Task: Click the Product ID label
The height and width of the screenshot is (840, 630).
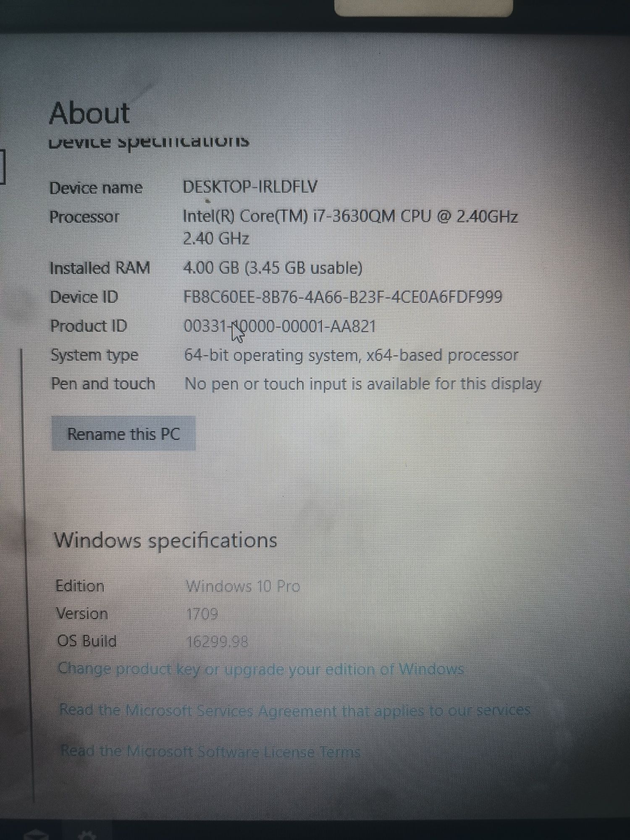Action: [x=89, y=326]
